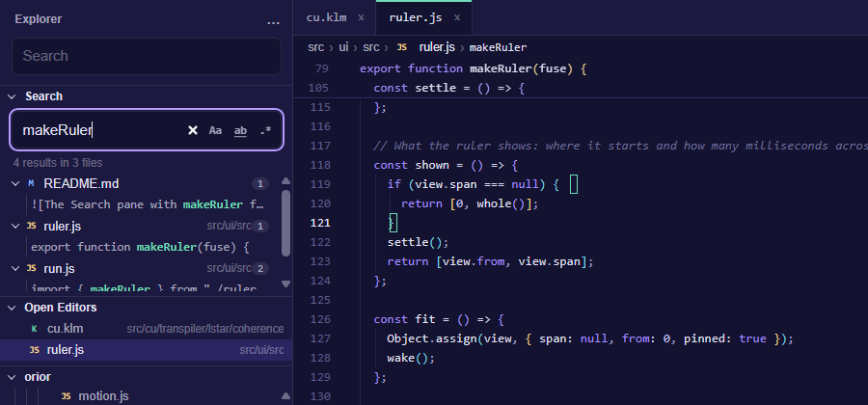Close the cu.klm tab
The height and width of the screenshot is (405, 868).
361,17
